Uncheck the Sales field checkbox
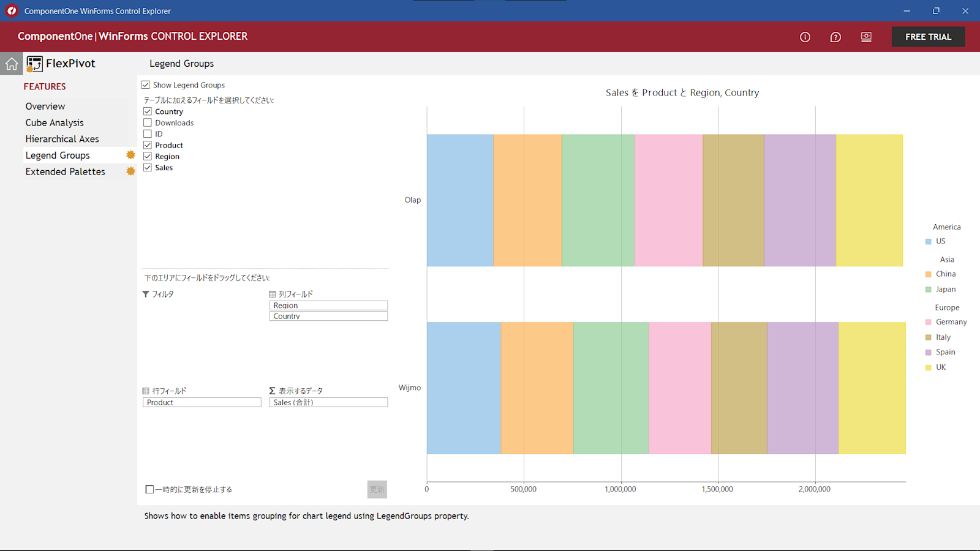Screen dimensions: 980x551 (x=148, y=167)
